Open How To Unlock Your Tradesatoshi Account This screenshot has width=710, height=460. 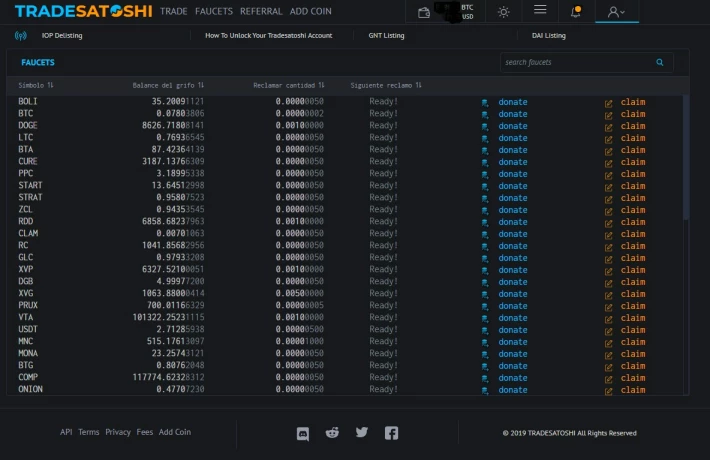(269, 35)
